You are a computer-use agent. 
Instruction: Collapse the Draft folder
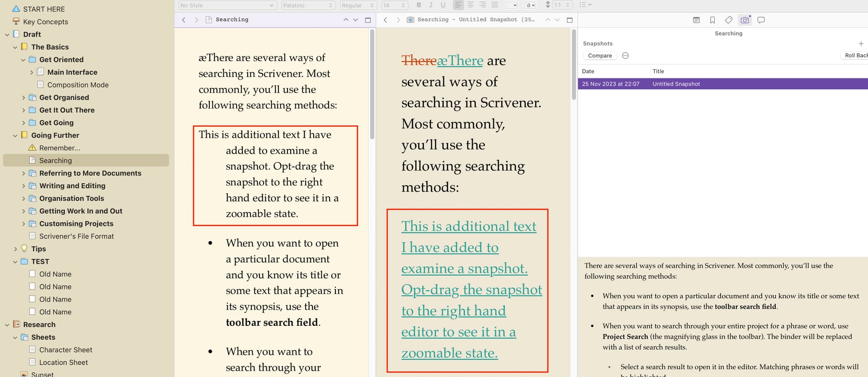click(x=7, y=34)
